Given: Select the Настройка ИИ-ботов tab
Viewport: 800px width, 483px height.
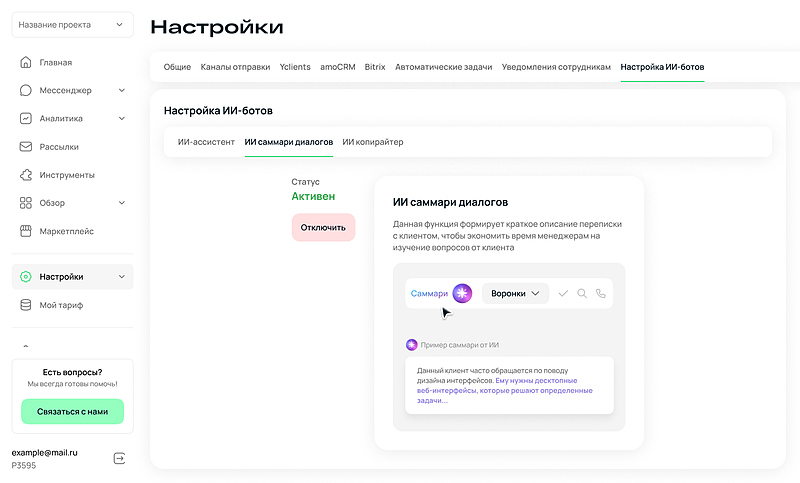Looking at the screenshot, I should point(662,67).
